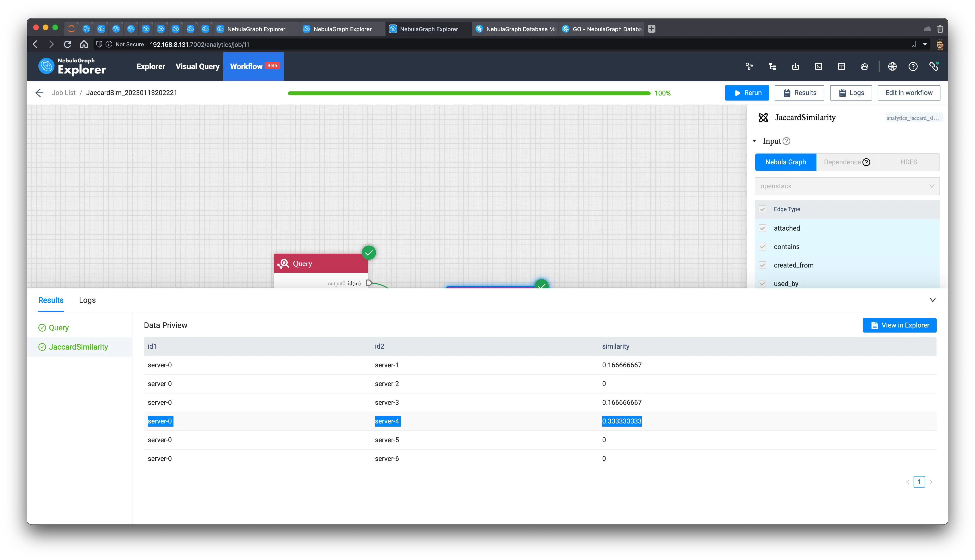
Task: Click the browser address bar URL
Action: [x=200, y=45]
